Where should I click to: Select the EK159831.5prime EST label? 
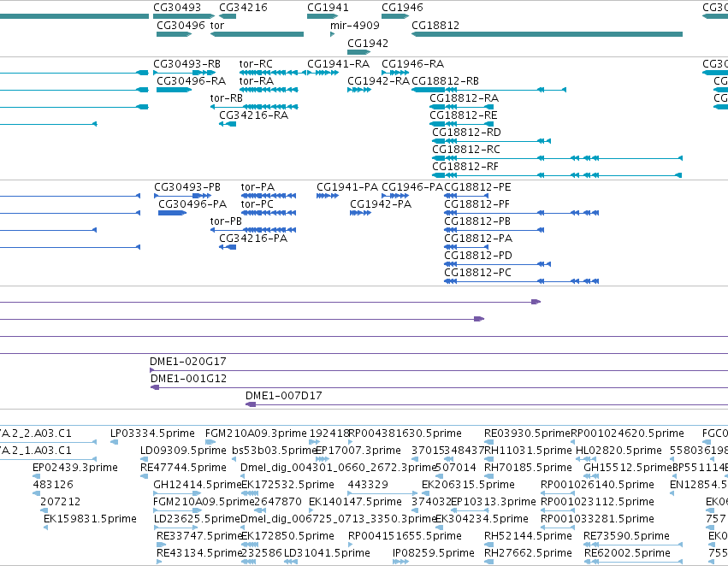point(90,520)
